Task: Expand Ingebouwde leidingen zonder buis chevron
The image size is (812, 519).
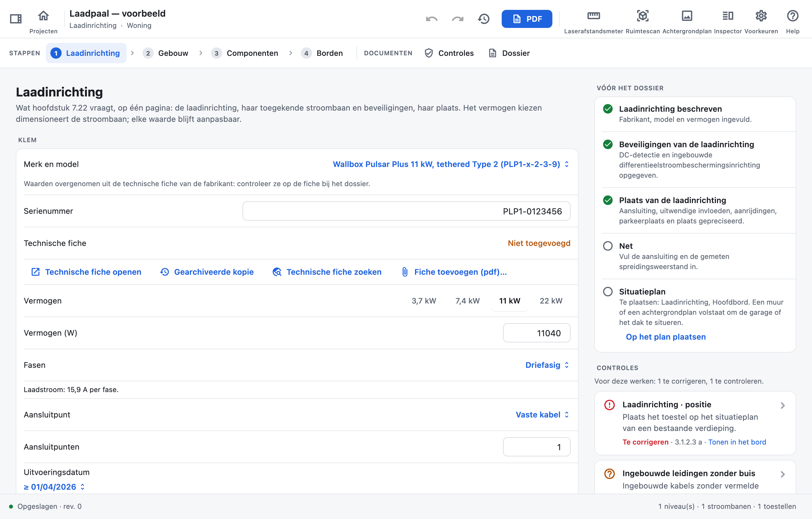Action: 783,474
